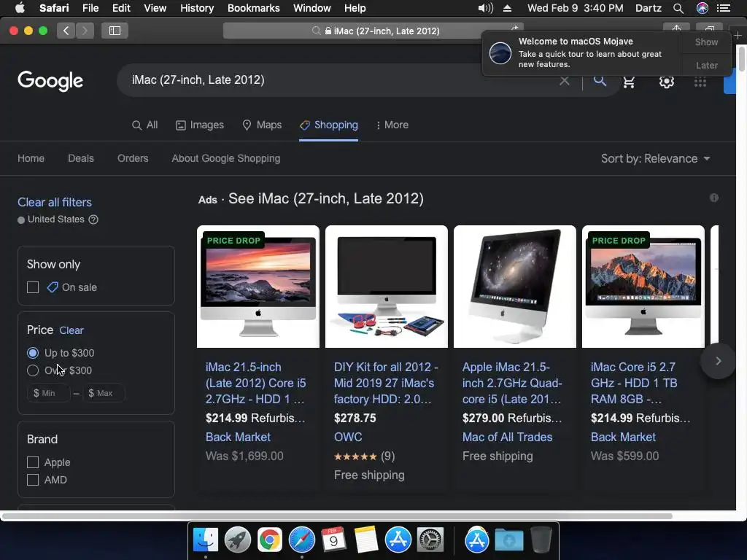Open Google quick settings gear

point(667,82)
